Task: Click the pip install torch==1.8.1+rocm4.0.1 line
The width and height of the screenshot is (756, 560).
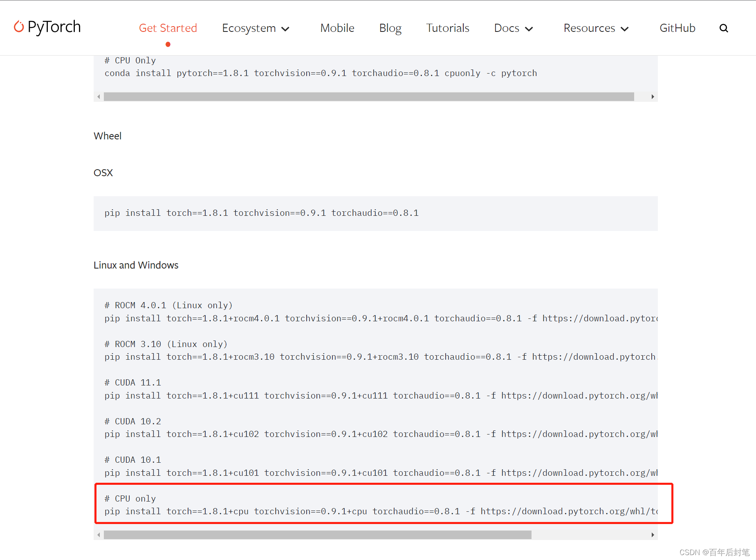Action: (381, 318)
